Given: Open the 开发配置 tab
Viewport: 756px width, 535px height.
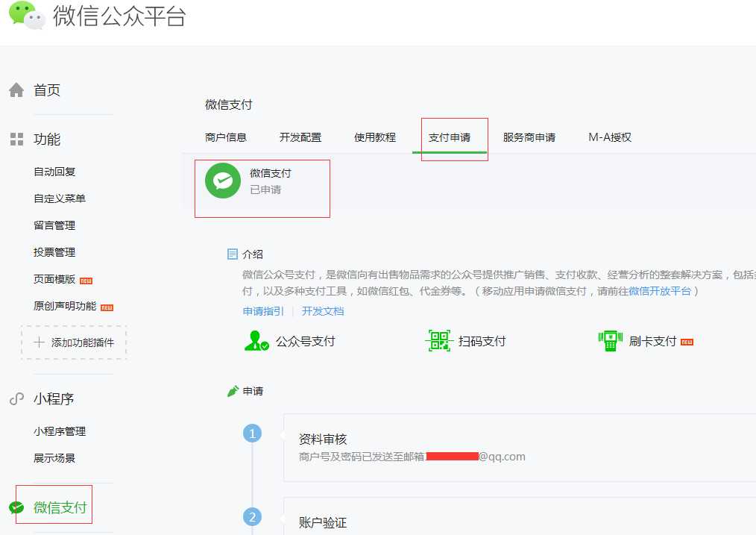Looking at the screenshot, I should click(300, 137).
